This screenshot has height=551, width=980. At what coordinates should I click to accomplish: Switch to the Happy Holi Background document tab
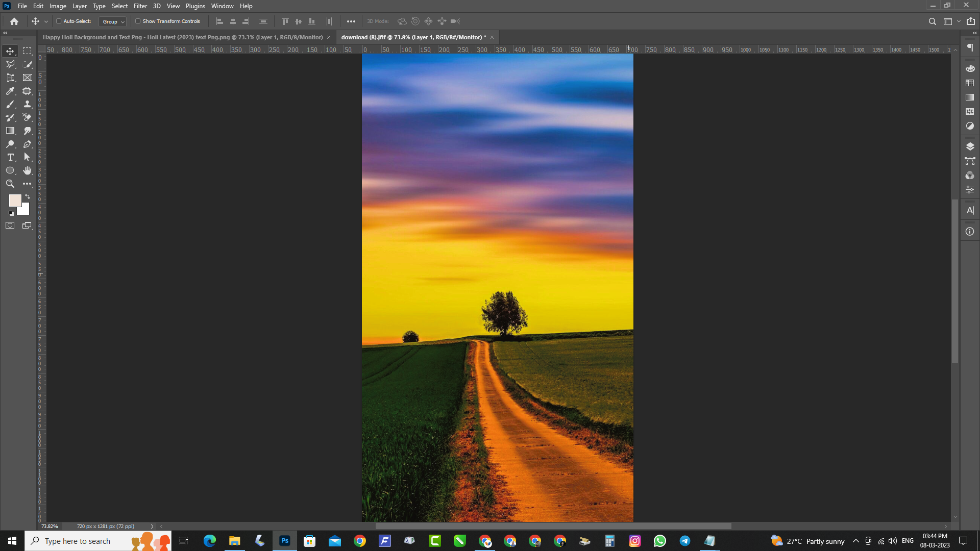pyautogui.click(x=183, y=37)
